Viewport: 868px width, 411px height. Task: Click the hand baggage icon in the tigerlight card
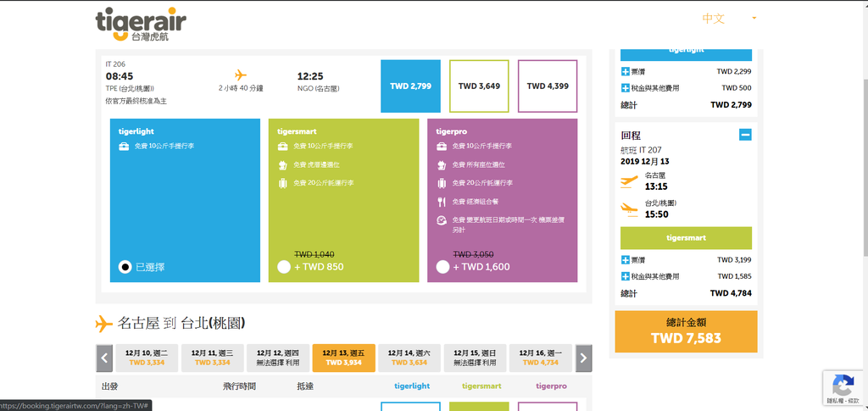(124, 147)
